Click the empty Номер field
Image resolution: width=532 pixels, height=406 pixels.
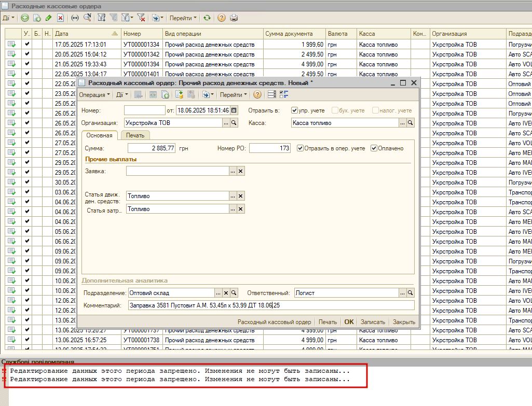(x=144, y=110)
